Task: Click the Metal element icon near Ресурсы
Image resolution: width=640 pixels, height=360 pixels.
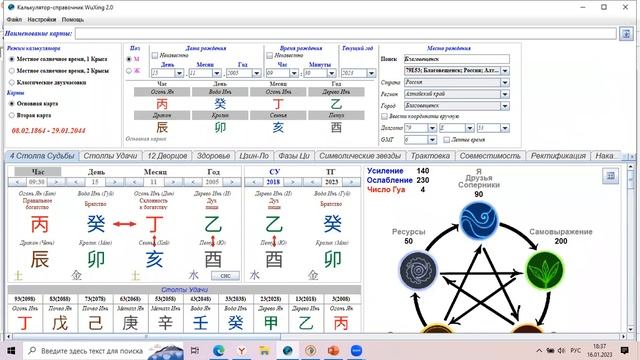Action: [x=418, y=270]
